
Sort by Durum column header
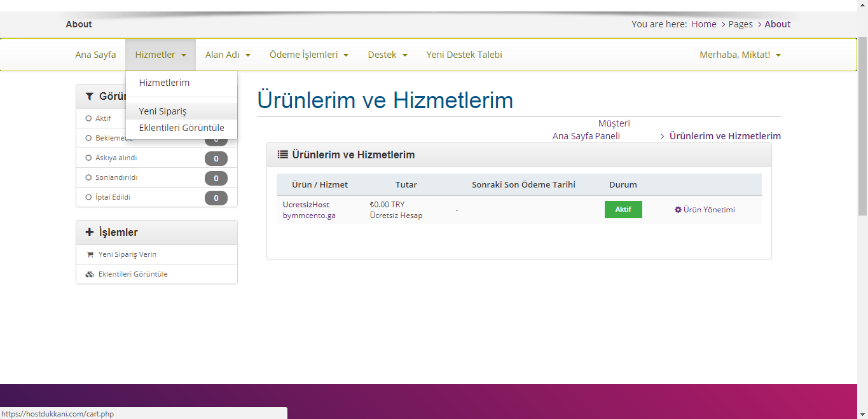tap(623, 185)
